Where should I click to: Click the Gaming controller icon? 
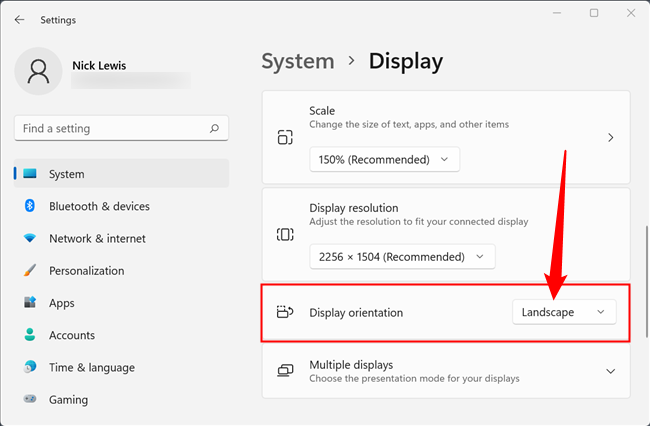(30, 399)
